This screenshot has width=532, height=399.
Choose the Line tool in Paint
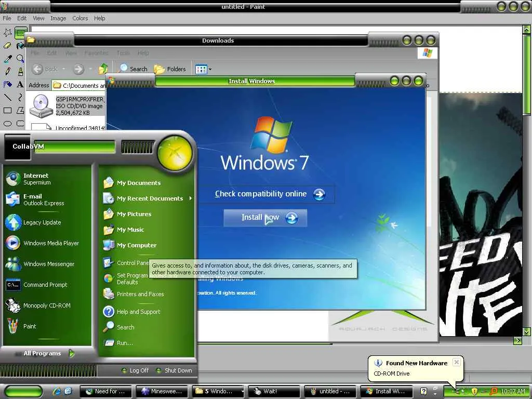click(x=7, y=97)
